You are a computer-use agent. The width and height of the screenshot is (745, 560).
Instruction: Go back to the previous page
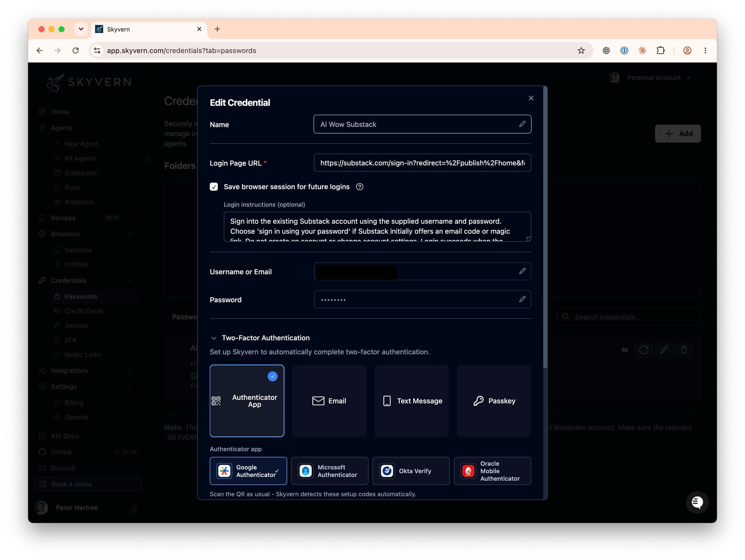(40, 51)
